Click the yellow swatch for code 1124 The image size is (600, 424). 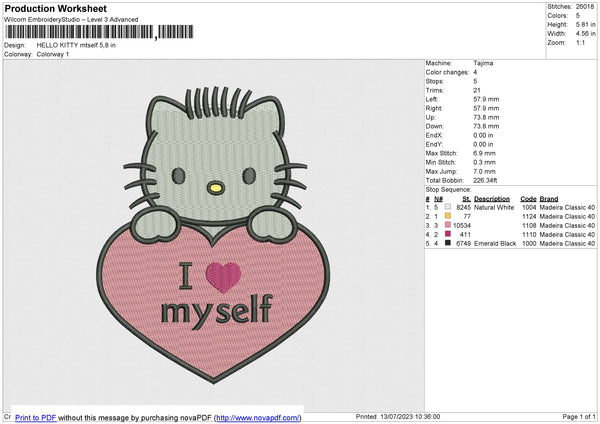(448, 216)
